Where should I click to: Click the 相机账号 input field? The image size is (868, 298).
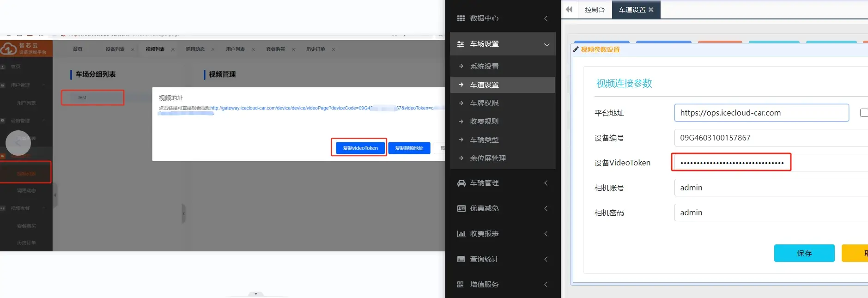[771, 188]
